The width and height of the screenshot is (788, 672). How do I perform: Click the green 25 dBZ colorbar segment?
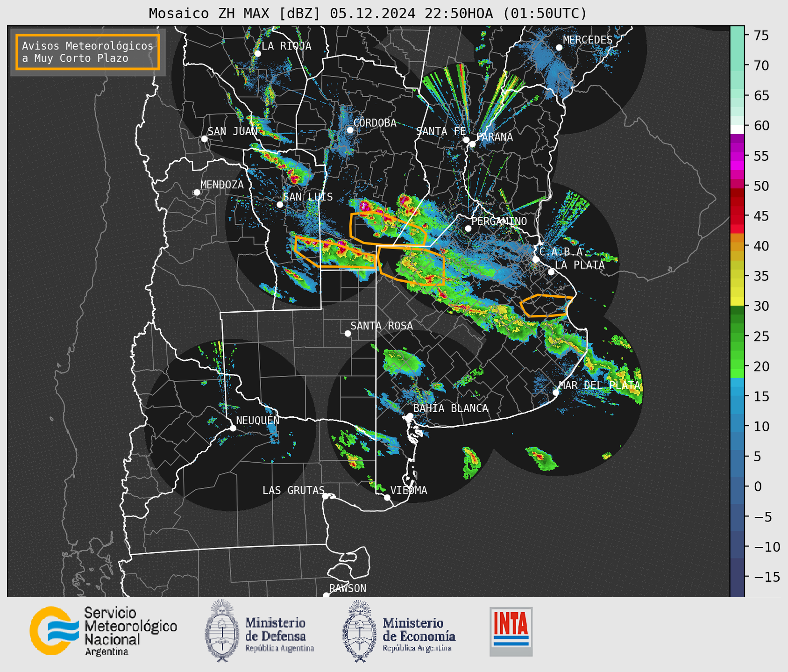737,336
